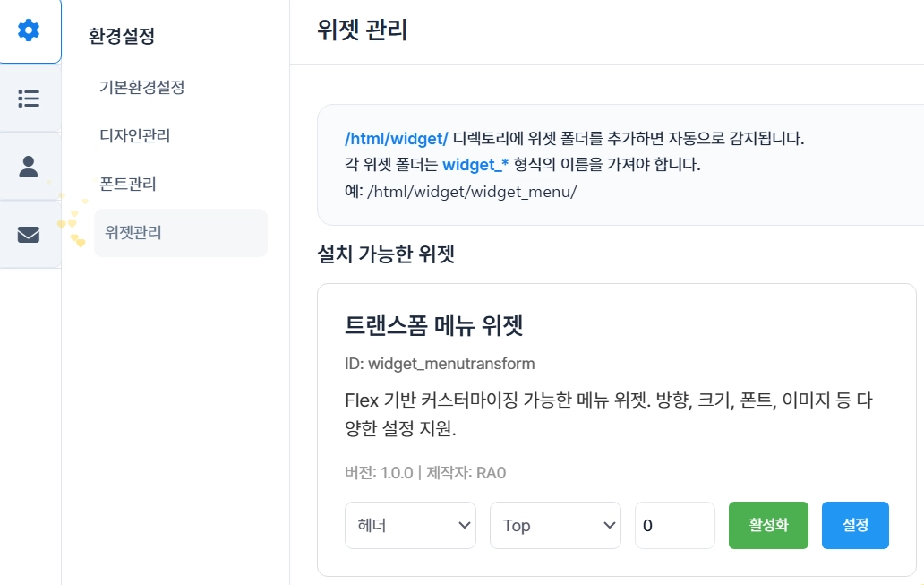
Task: Click the 설치 가능한 위젯 section header
Action: pyautogui.click(x=387, y=255)
